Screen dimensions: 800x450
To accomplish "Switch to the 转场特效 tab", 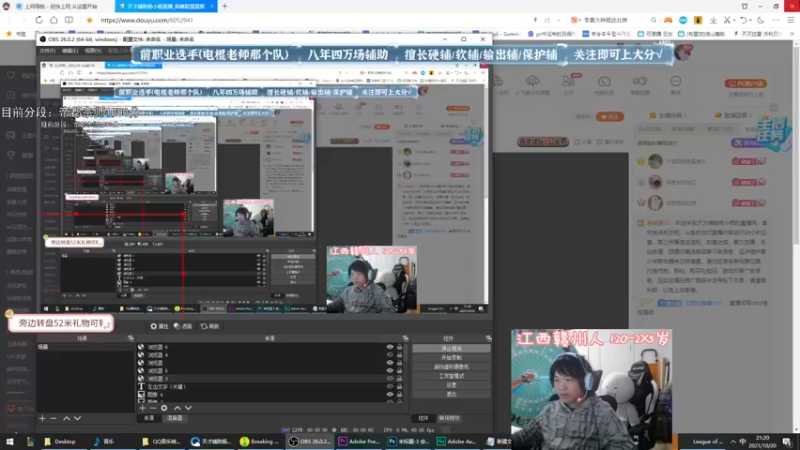I will 449,418.
